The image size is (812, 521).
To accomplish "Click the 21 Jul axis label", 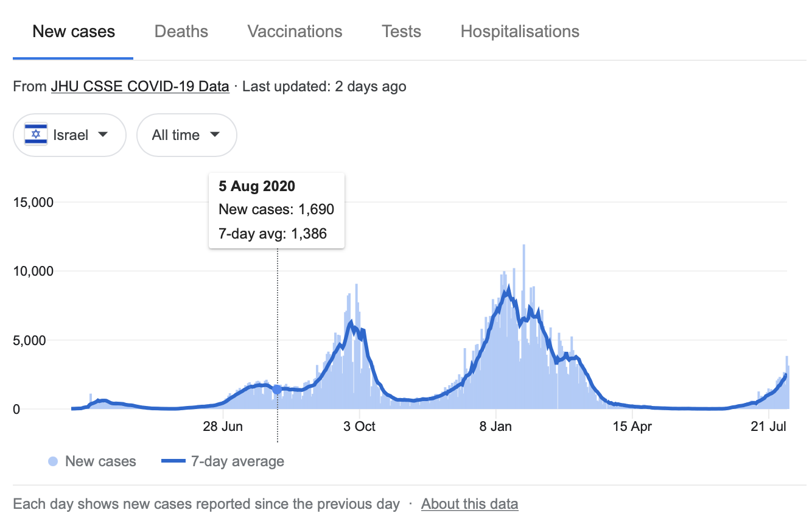I will click(769, 427).
